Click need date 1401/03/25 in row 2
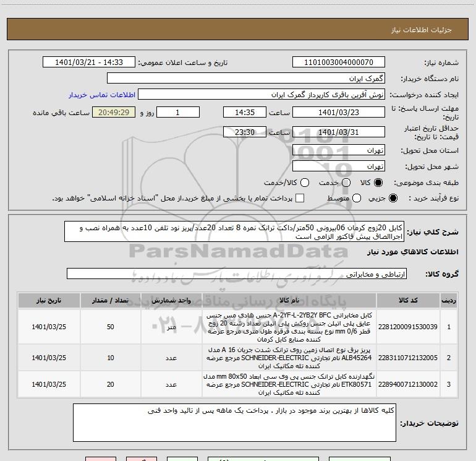The height and width of the screenshot is (461, 476). click(49, 358)
